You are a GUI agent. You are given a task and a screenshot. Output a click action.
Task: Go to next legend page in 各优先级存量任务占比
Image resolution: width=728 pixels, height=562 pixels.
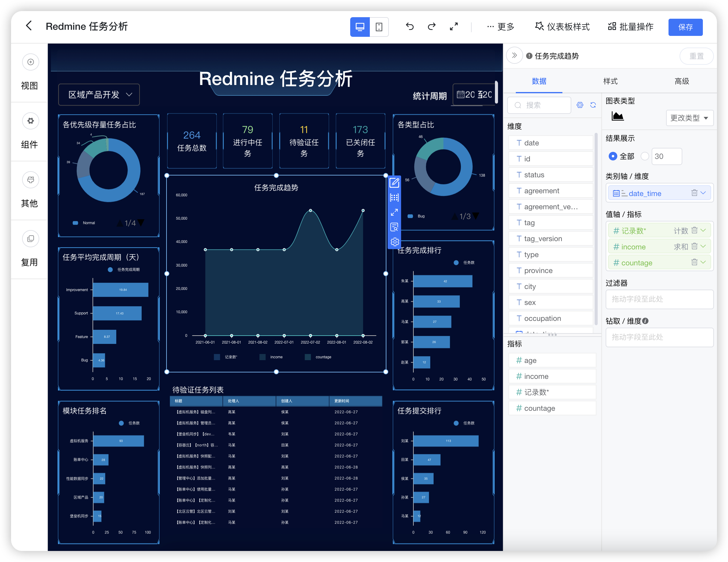pos(141,222)
